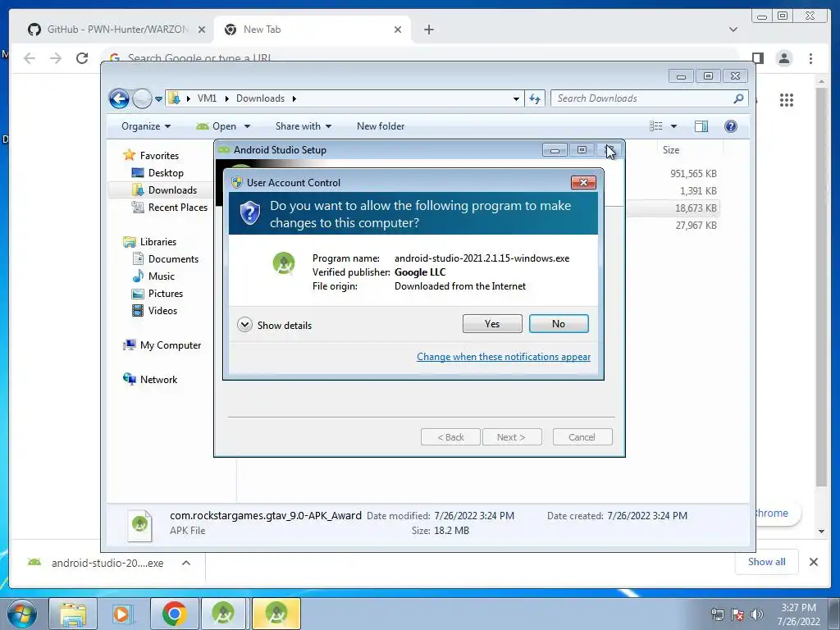Screen dimensions: 840x630
Task: Open the Organize menu
Action: [x=146, y=126]
